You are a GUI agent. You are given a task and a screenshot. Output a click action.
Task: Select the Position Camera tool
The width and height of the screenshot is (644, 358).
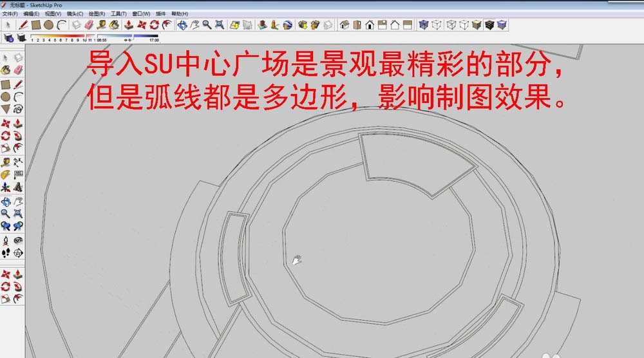tap(6, 241)
